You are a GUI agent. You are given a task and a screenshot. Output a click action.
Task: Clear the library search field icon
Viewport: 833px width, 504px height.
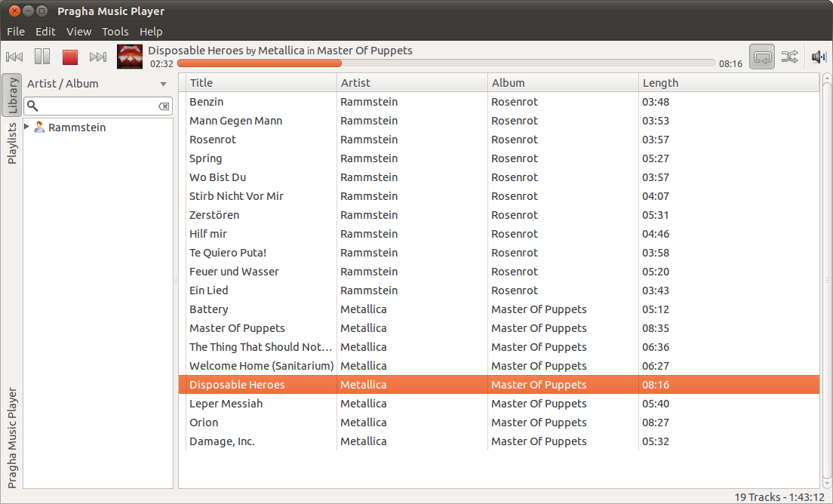point(164,106)
